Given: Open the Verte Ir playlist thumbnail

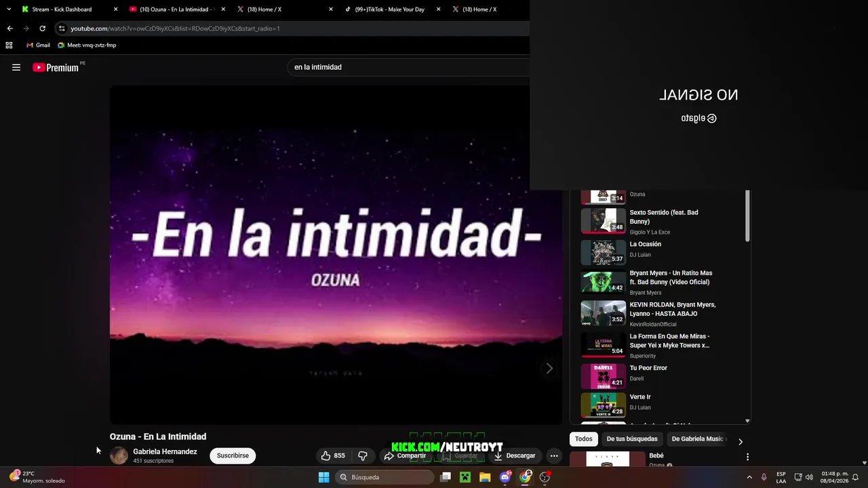Looking at the screenshot, I should click(x=603, y=405).
